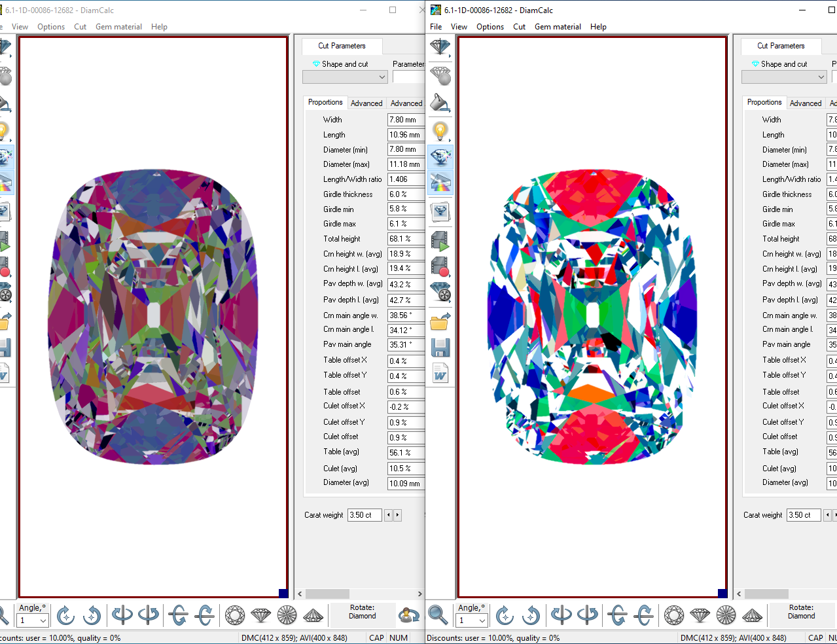The width and height of the screenshot is (837, 644).
Task: Open Gem material menu in left window
Action: (x=118, y=27)
